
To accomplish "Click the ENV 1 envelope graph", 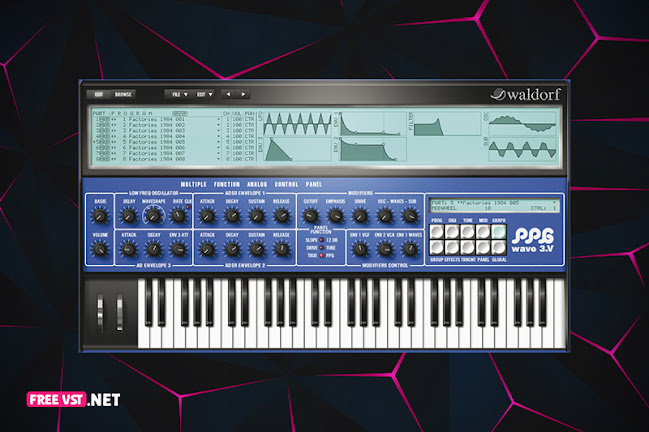I will (371, 123).
